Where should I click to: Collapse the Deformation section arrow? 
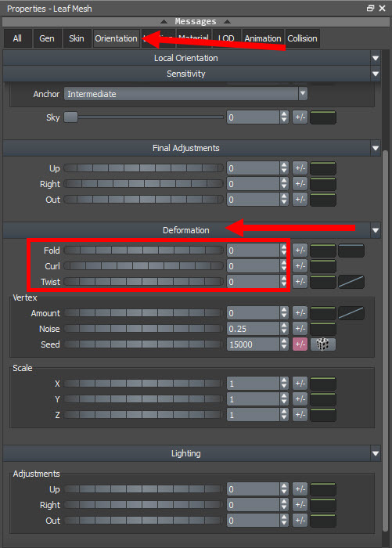click(x=376, y=230)
